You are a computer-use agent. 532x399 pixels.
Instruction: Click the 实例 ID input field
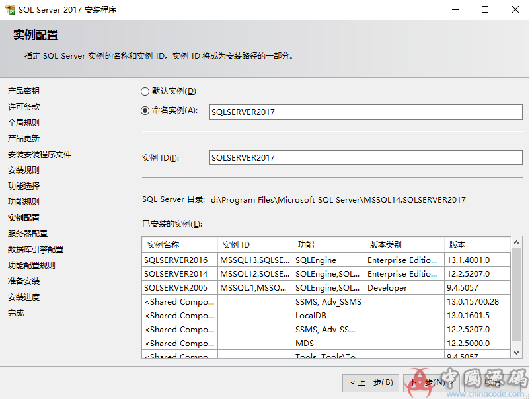[x=365, y=157]
